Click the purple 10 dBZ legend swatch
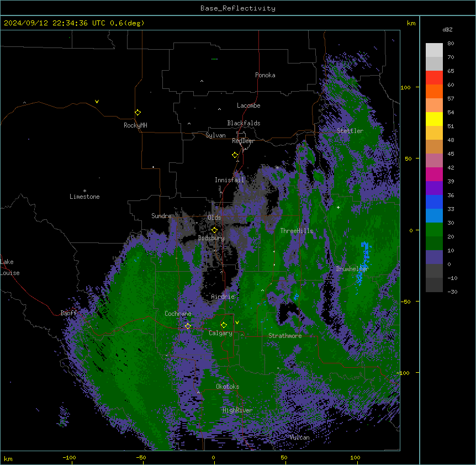476x465 pixels. pos(434,257)
